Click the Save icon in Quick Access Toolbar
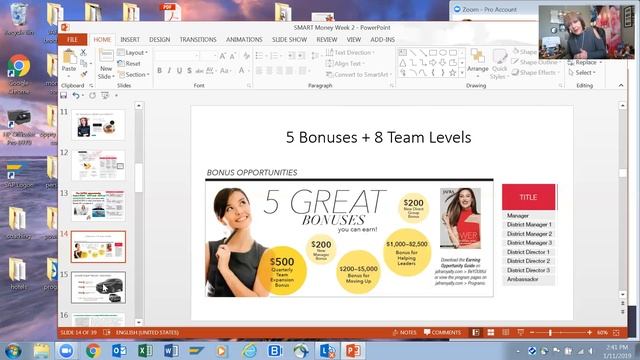This screenshot has height=360, width=640. [64, 96]
